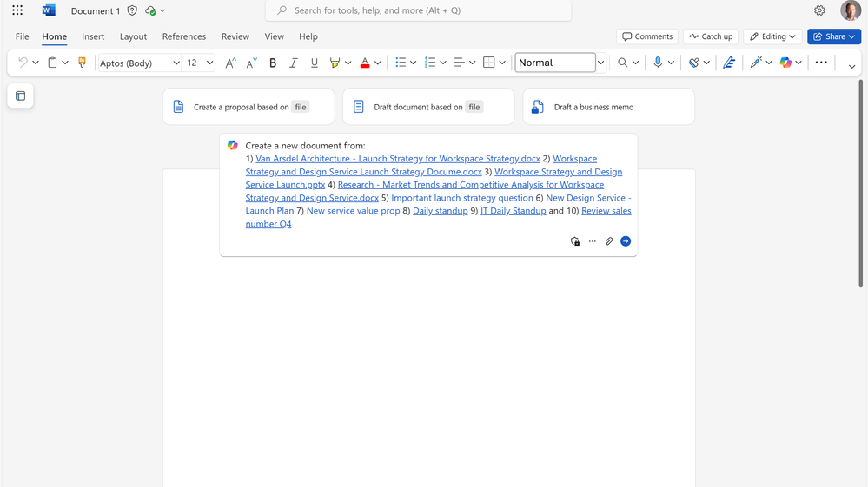Screen dimensions: 868x487
Task: Decrease font size with shrink icon
Action: coord(251,63)
